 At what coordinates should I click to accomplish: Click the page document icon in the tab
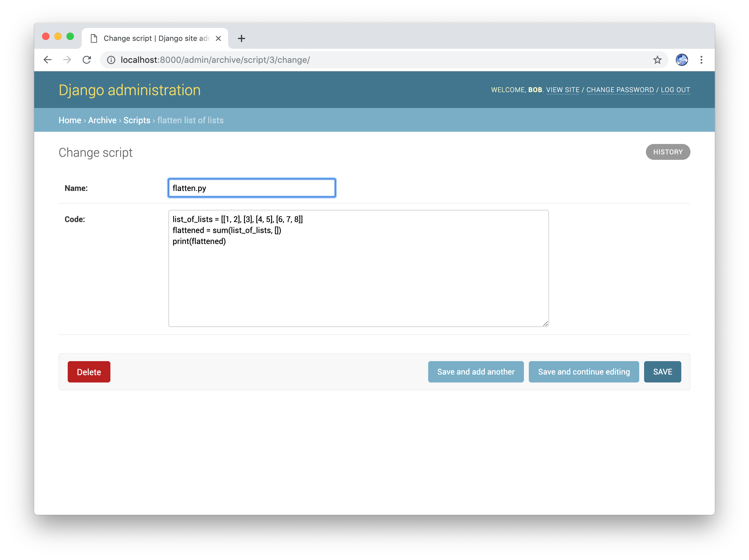[x=94, y=38]
